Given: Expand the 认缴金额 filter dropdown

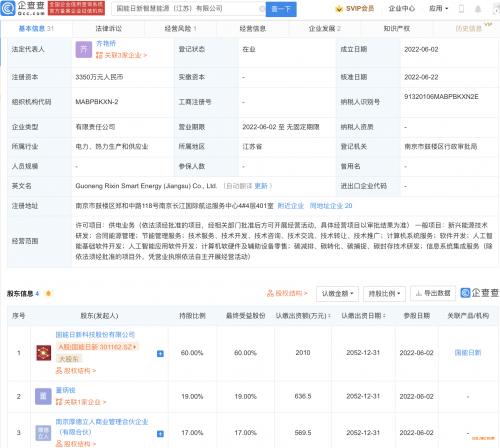Looking at the screenshot, I should coord(337,294).
